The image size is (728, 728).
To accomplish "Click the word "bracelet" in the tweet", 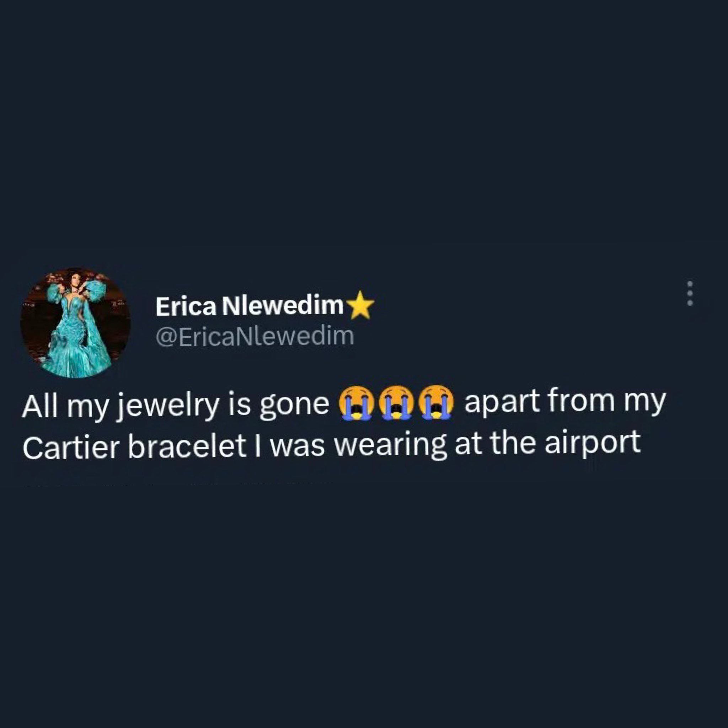I will pyautogui.click(x=188, y=446).
